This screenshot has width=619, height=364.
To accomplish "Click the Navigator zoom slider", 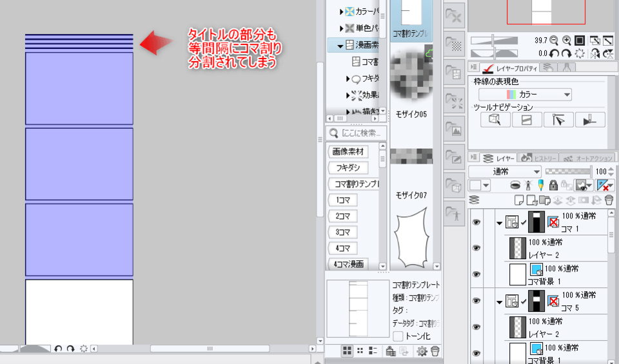I will 494,40.
